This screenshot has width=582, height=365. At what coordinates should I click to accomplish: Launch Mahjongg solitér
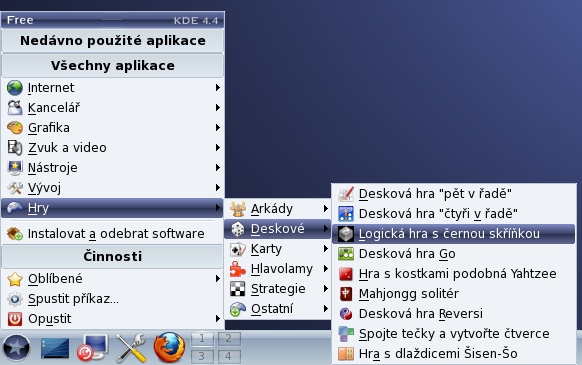[x=454, y=294]
